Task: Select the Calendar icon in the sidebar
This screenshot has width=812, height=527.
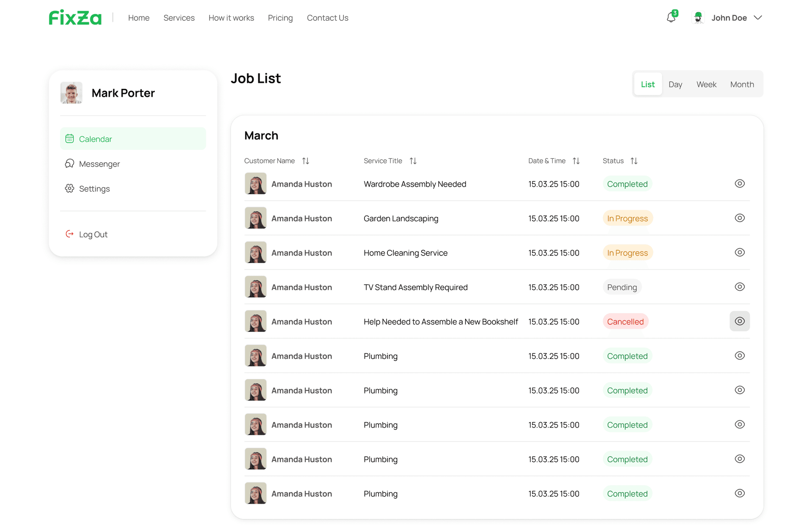Action: coord(69,138)
